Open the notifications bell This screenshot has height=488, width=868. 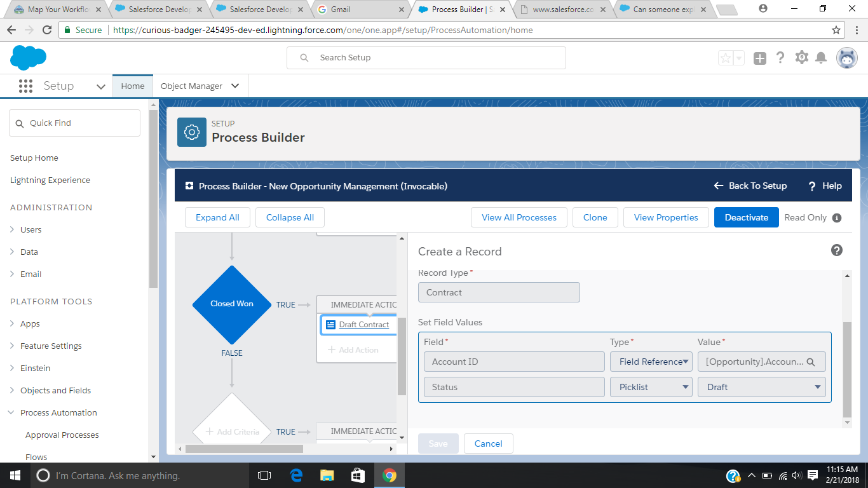tap(821, 58)
